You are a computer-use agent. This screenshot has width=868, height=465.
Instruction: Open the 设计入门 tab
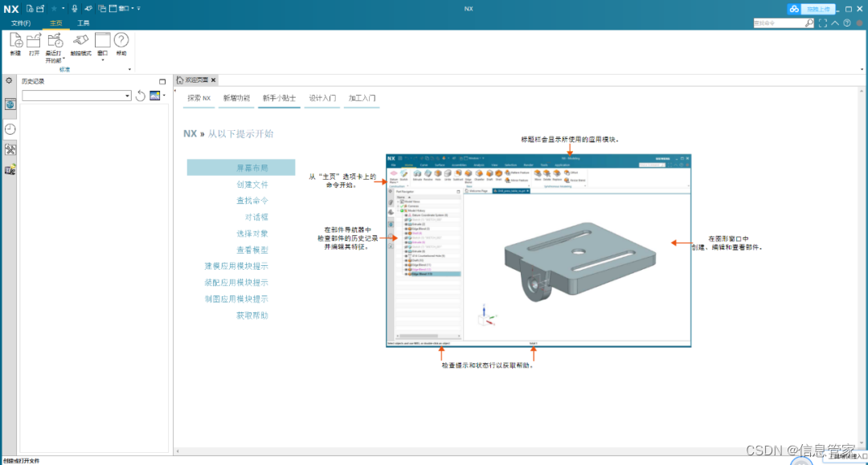[x=322, y=98]
